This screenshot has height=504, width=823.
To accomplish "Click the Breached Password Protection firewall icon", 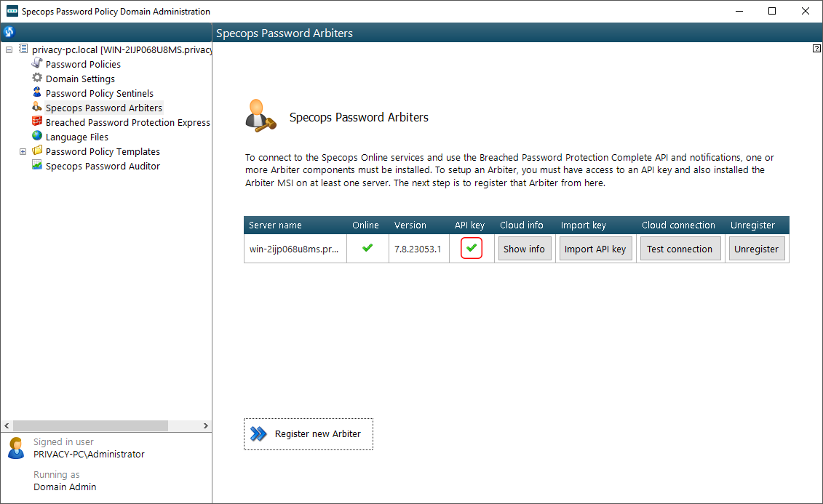I will pos(36,121).
